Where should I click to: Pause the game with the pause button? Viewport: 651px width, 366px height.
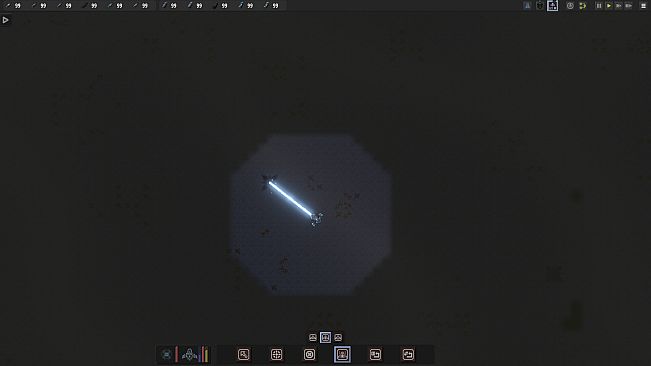click(x=599, y=6)
